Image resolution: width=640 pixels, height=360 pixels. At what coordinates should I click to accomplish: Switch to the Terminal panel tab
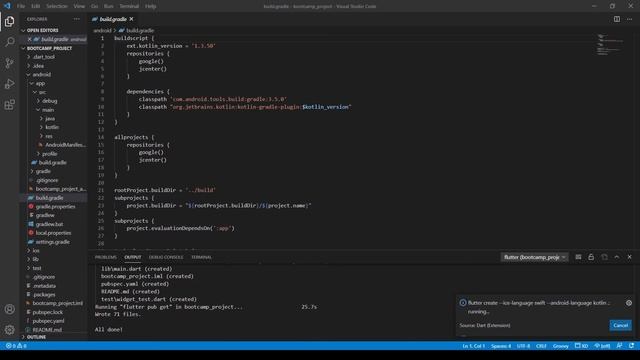202,257
